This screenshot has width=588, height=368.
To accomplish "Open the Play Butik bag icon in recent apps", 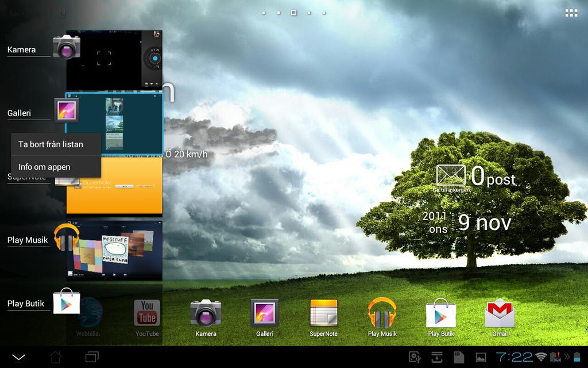I will 67,301.
